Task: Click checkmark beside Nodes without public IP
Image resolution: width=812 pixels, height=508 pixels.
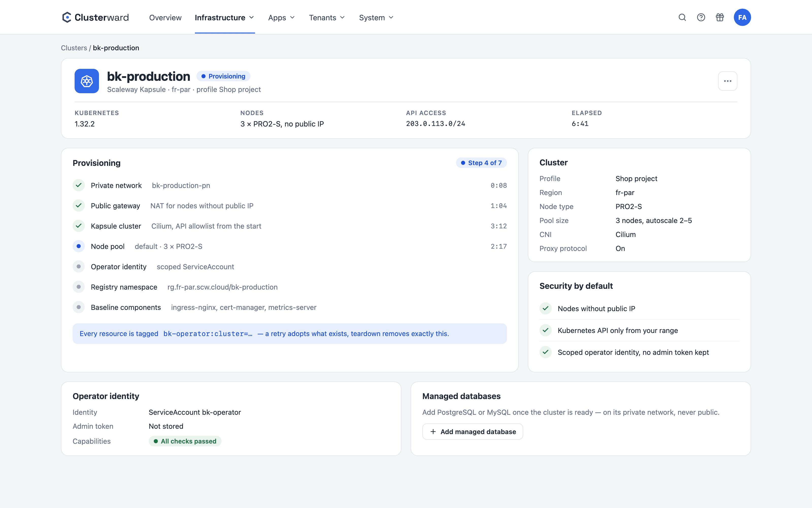Action: pyautogui.click(x=546, y=308)
